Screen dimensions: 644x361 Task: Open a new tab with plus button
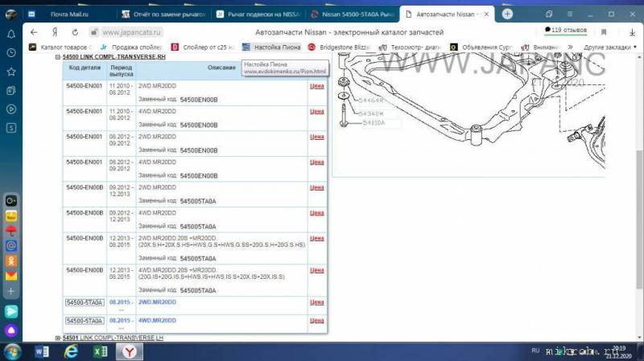(x=507, y=14)
